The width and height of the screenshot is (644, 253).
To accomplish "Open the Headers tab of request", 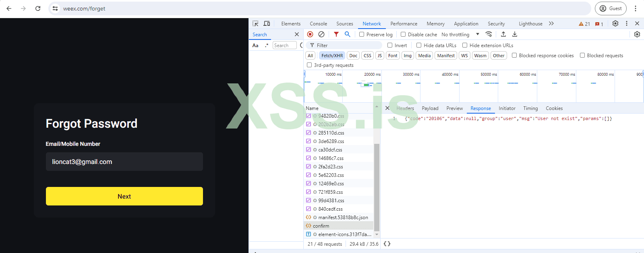I will [405, 108].
